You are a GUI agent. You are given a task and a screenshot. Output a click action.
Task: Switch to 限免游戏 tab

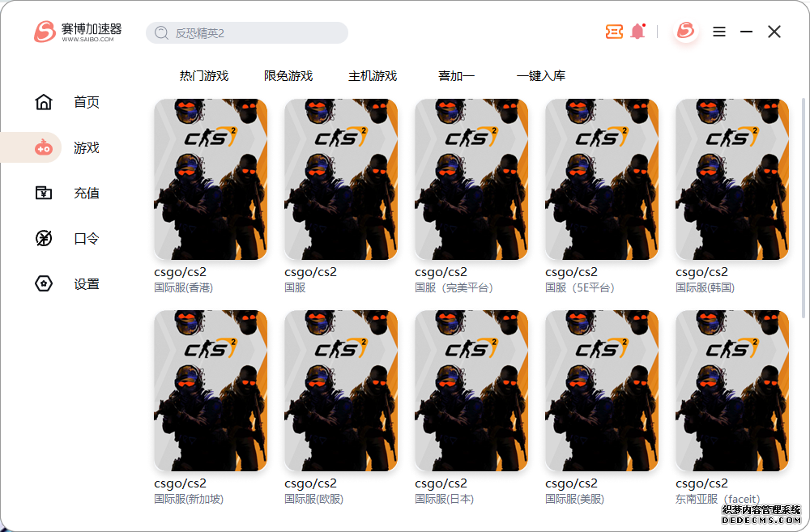coord(288,76)
